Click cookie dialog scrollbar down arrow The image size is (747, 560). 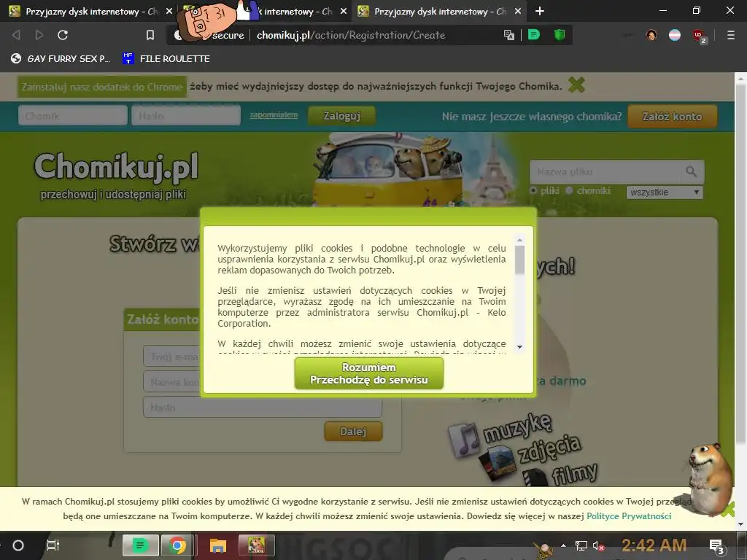[519, 346]
